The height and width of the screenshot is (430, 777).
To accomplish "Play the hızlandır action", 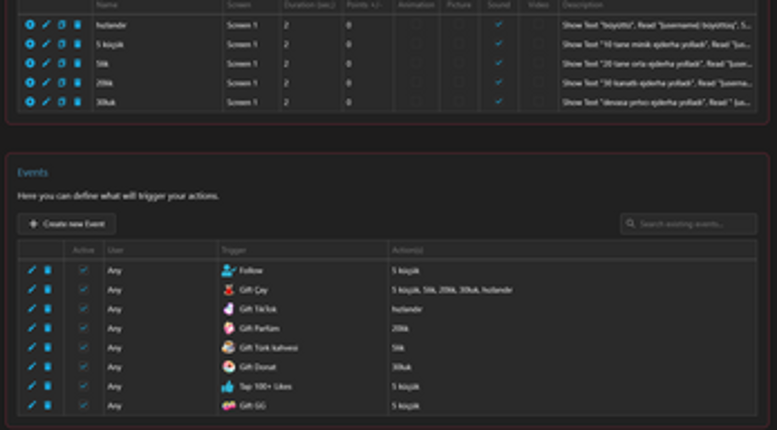I will [x=30, y=24].
